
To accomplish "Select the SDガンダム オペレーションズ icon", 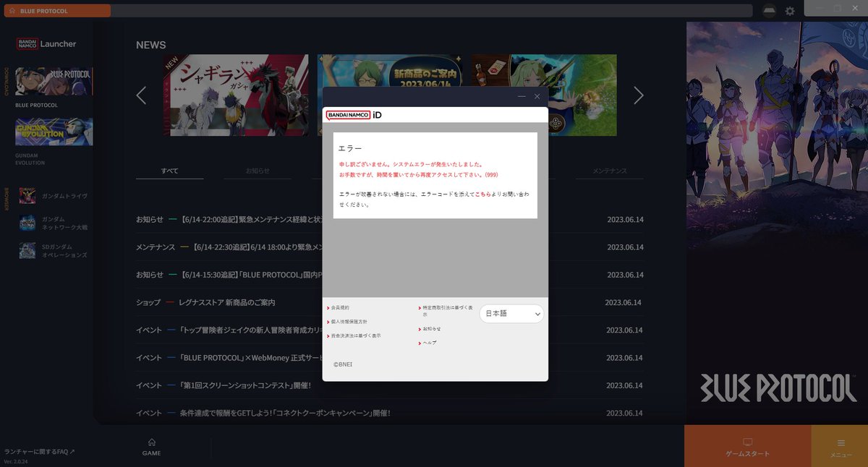I will [27, 252].
